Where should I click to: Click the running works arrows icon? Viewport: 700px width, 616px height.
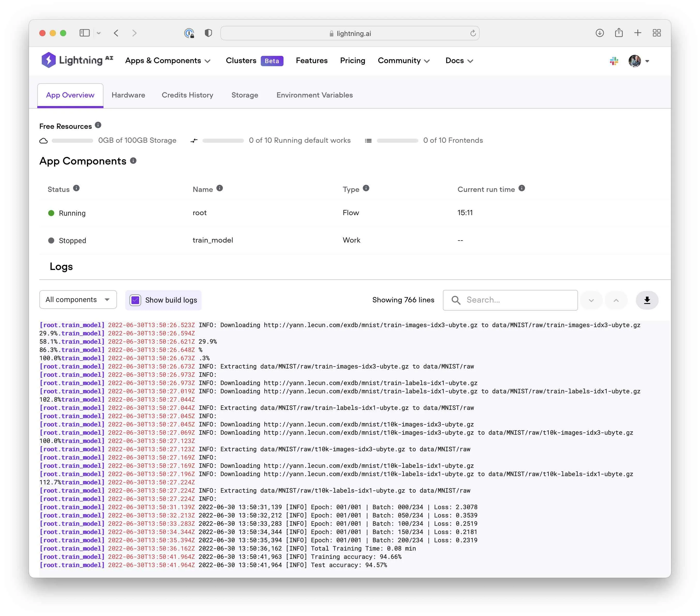pyautogui.click(x=194, y=141)
